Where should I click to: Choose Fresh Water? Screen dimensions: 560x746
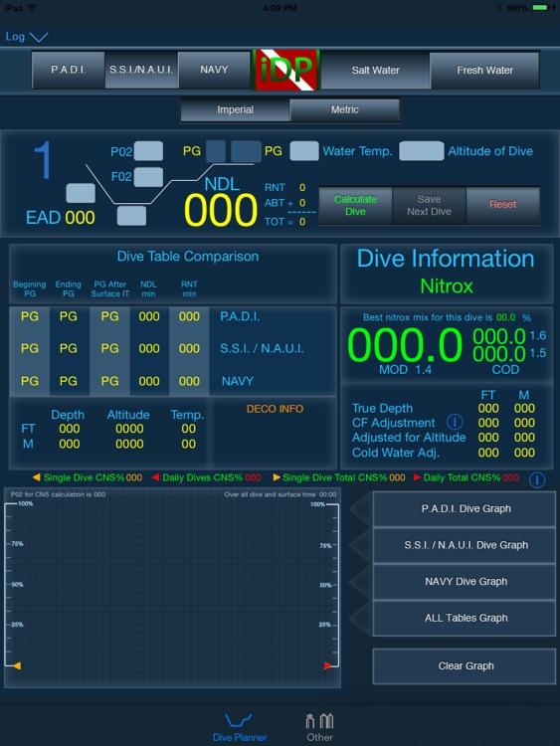point(484,71)
